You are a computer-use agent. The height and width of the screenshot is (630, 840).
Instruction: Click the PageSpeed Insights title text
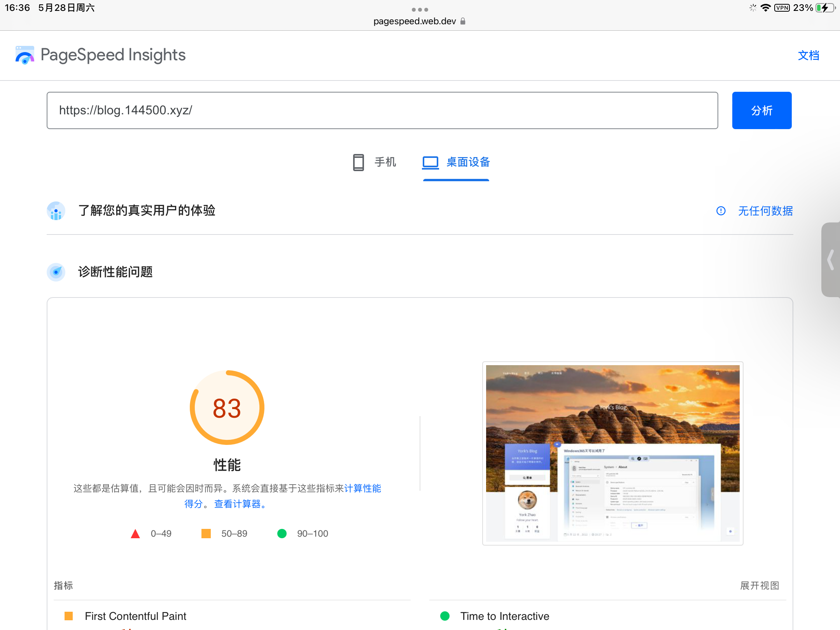coord(113,55)
